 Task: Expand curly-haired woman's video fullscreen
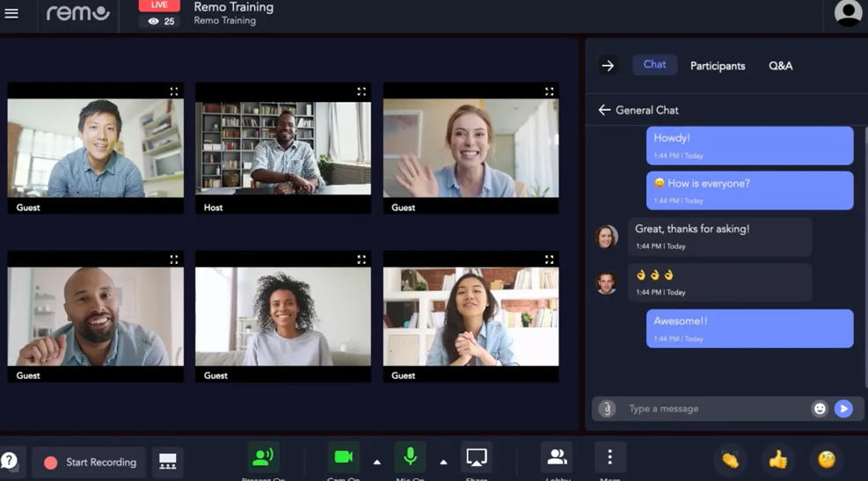click(361, 259)
